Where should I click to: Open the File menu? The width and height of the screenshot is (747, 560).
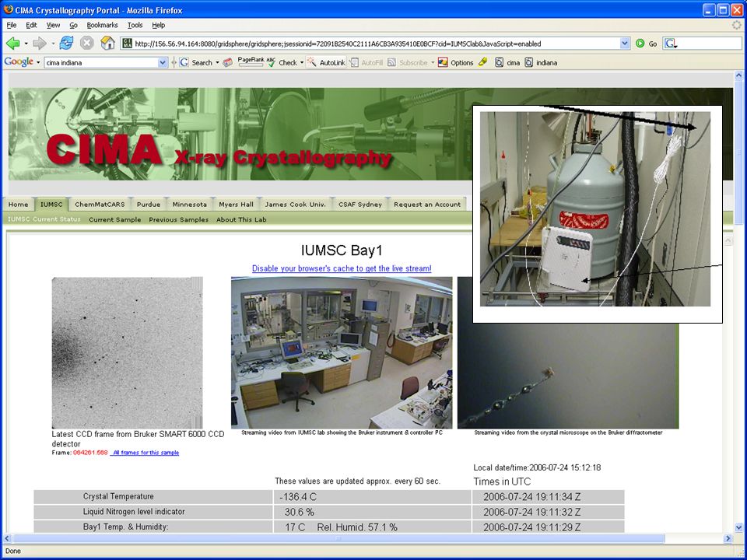[12, 25]
